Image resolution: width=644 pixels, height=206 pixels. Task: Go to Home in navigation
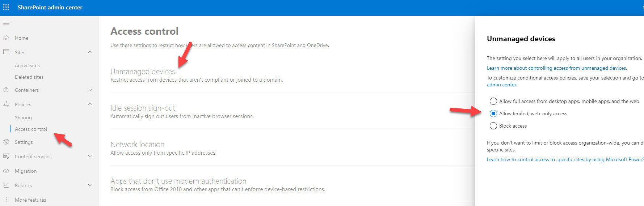click(21, 38)
